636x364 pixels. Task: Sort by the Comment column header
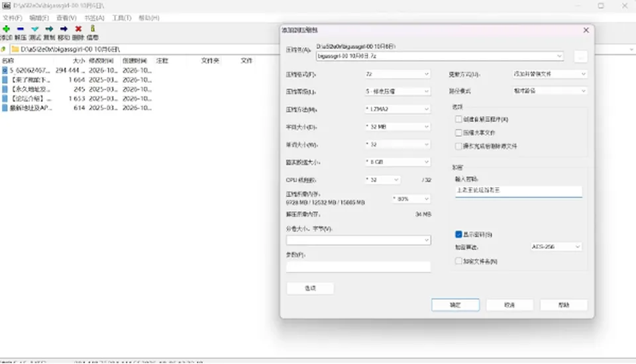tap(162, 61)
